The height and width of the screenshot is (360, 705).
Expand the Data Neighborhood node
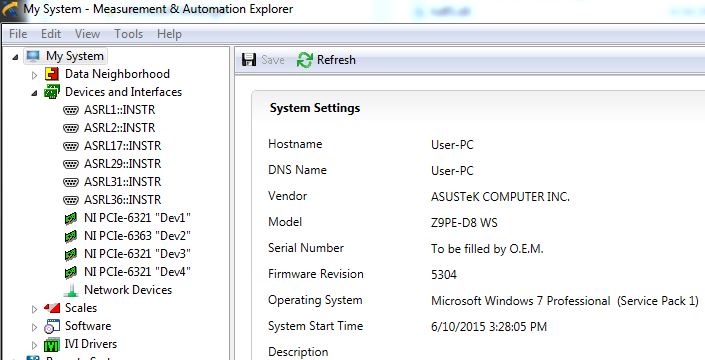coord(34,75)
